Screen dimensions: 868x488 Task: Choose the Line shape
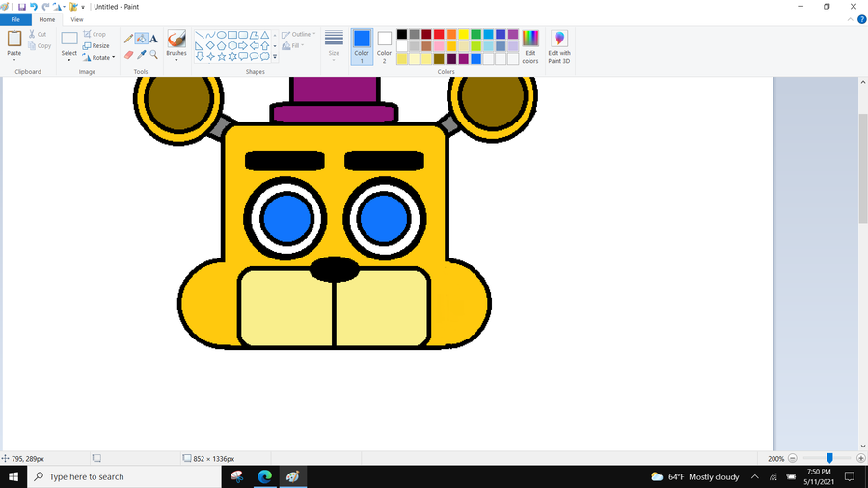coord(200,35)
